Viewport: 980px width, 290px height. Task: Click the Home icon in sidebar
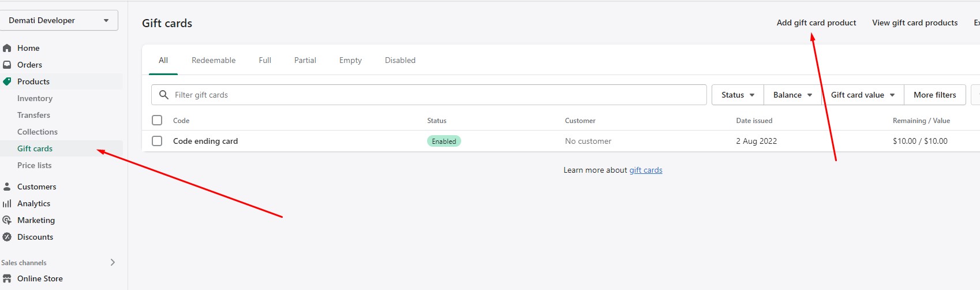tap(7, 48)
